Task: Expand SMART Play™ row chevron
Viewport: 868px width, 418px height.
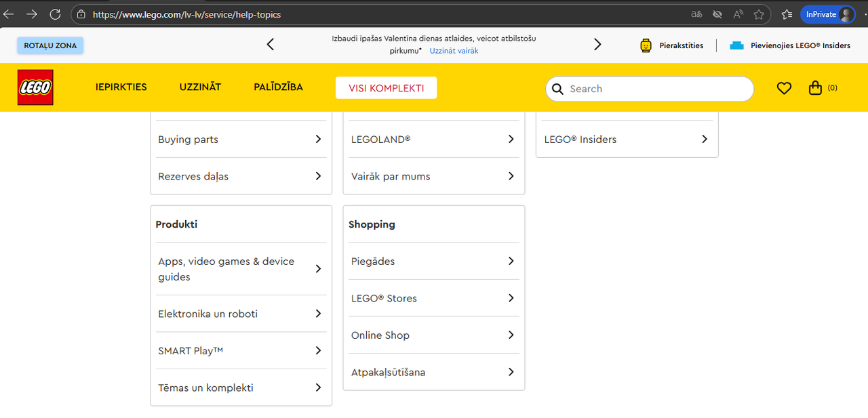Action: coord(318,350)
